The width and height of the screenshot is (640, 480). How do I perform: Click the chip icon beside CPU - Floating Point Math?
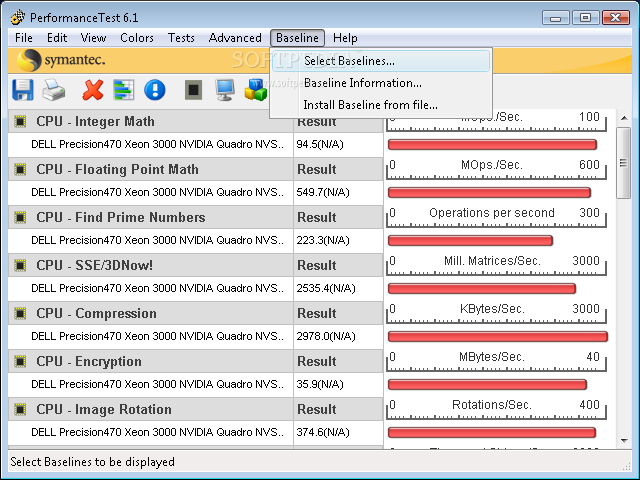coord(20,169)
